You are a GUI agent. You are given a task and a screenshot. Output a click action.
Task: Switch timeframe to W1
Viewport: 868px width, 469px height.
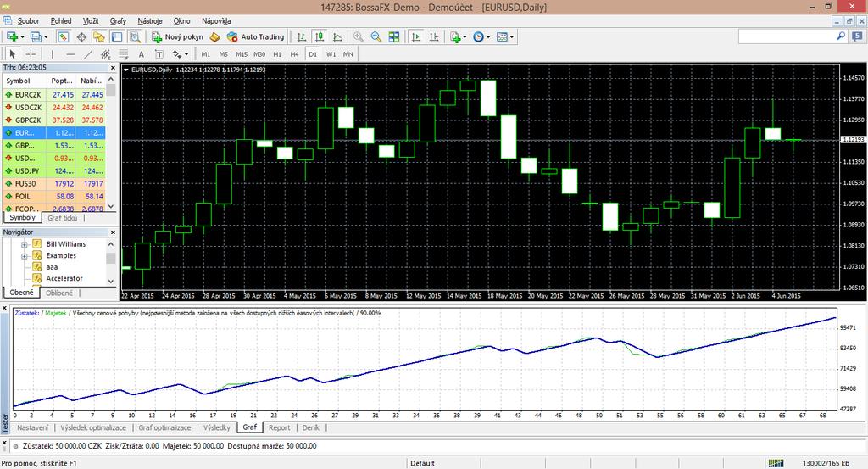pos(331,53)
